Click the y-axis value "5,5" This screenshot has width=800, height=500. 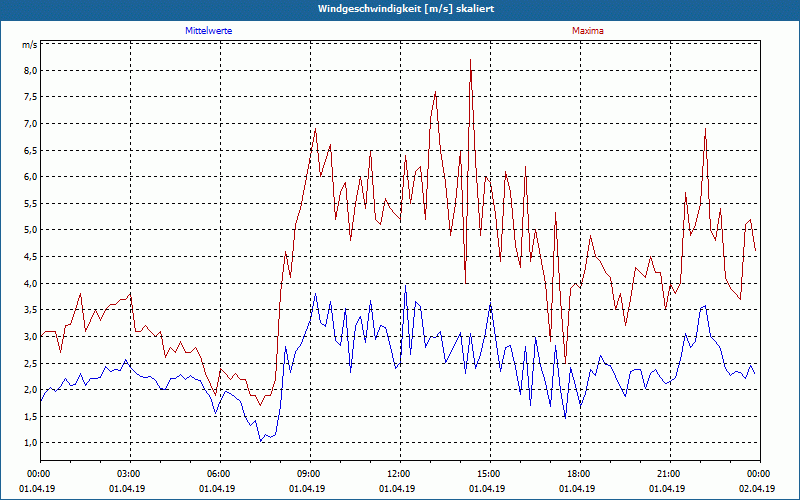32,204
